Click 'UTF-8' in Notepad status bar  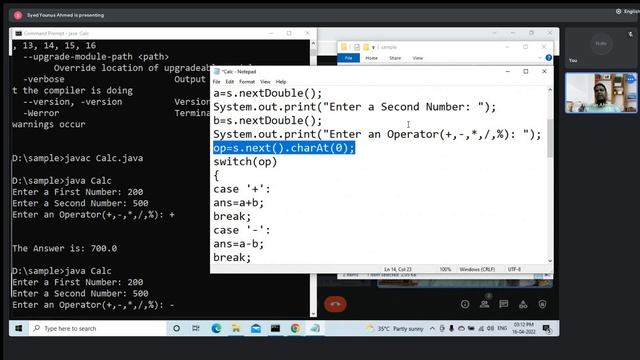pyautogui.click(x=514, y=269)
